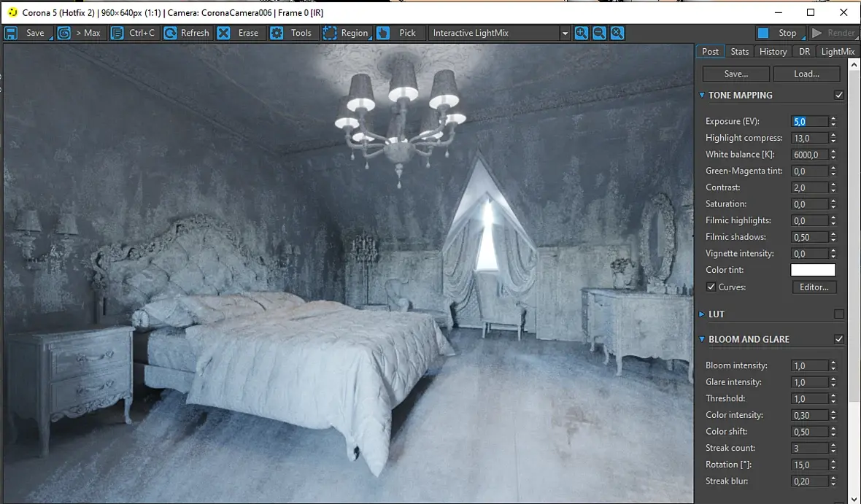Open the History tab
The width and height of the screenshot is (861, 504).
coord(773,51)
